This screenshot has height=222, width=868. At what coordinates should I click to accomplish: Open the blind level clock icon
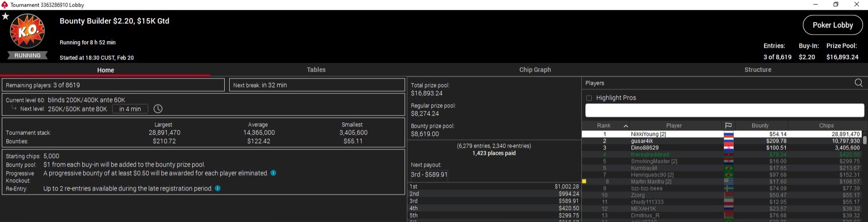(158, 109)
